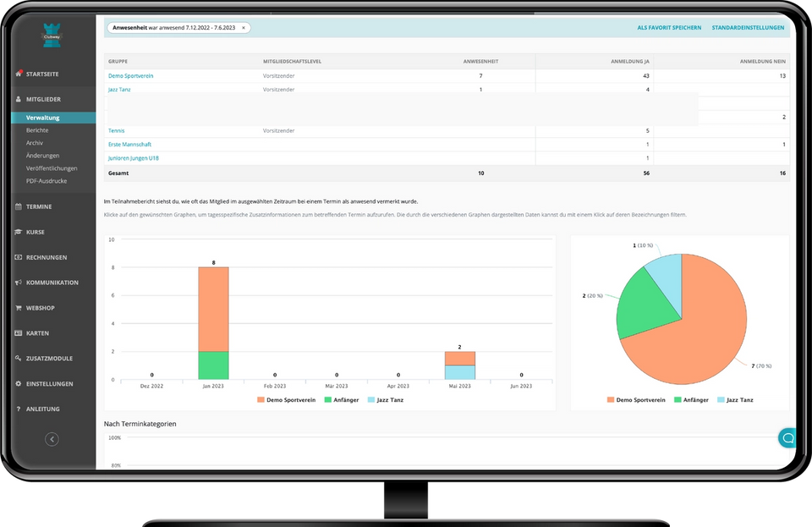Image resolution: width=812 pixels, height=527 pixels.
Task: Open Startseite in the sidebar
Action: (42, 74)
